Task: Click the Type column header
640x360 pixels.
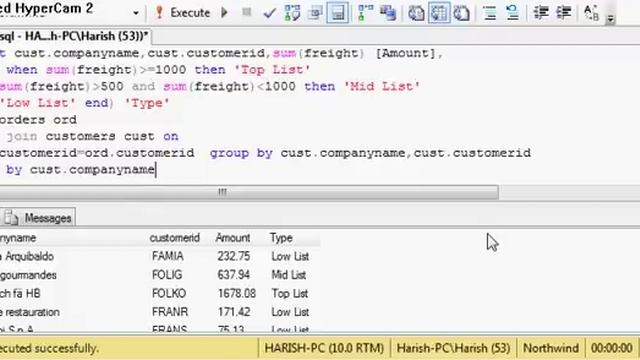Action: (x=281, y=238)
